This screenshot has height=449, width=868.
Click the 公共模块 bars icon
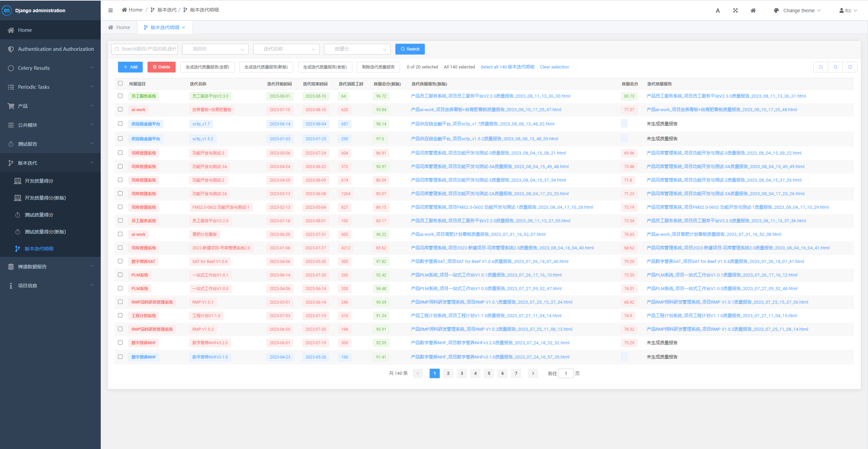coord(11,125)
